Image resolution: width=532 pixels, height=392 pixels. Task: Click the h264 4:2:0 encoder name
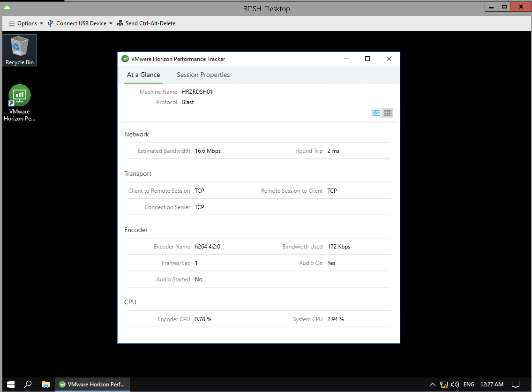coord(207,247)
